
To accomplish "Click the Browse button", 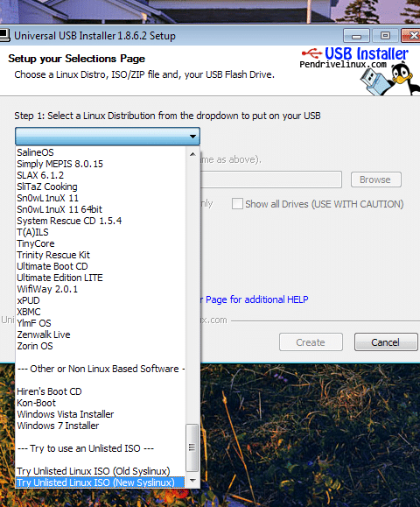I will [x=376, y=180].
